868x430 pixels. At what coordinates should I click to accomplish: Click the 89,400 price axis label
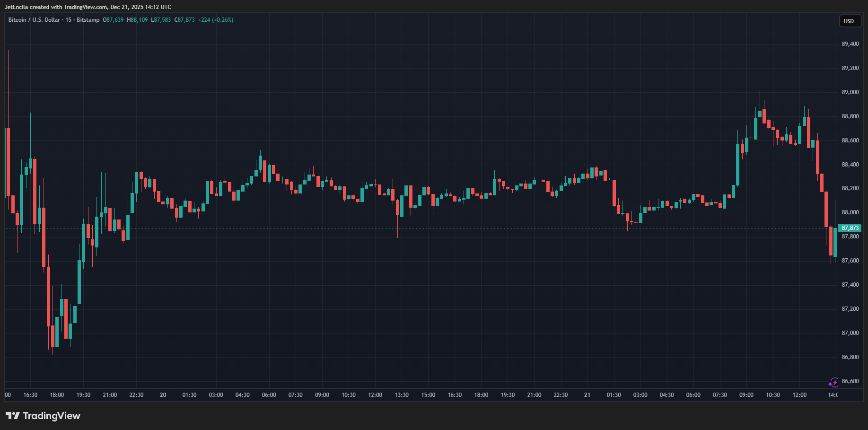850,44
